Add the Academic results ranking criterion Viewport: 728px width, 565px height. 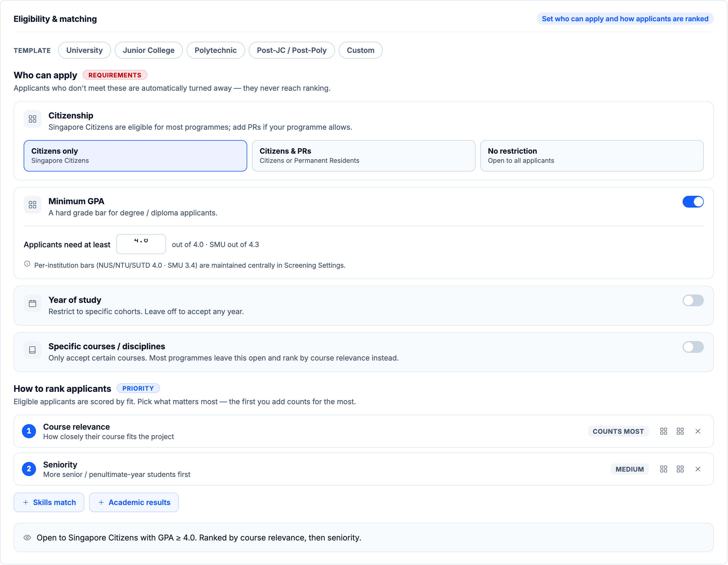point(134,503)
